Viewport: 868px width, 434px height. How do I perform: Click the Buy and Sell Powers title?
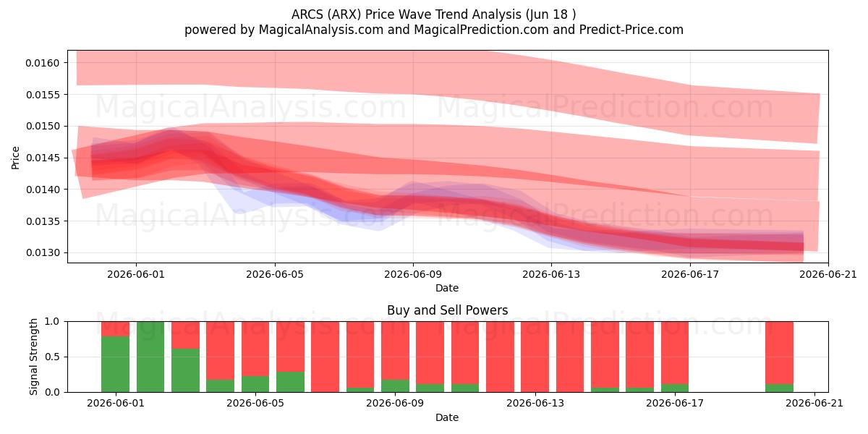click(448, 310)
